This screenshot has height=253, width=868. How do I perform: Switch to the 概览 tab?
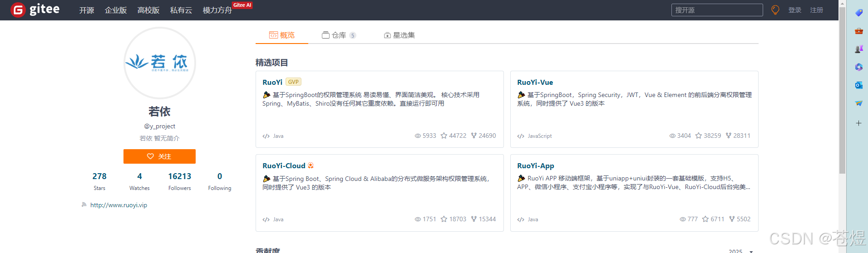282,35
